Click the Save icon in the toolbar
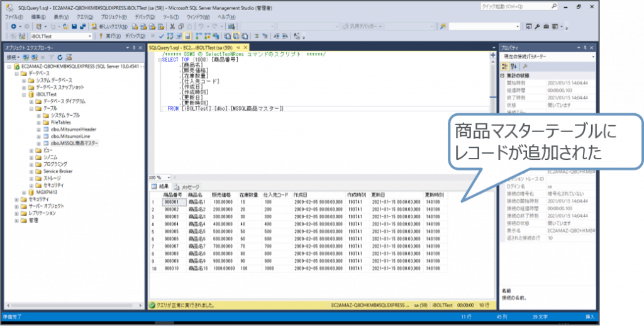The height and width of the screenshot is (326, 644). [x=74, y=27]
